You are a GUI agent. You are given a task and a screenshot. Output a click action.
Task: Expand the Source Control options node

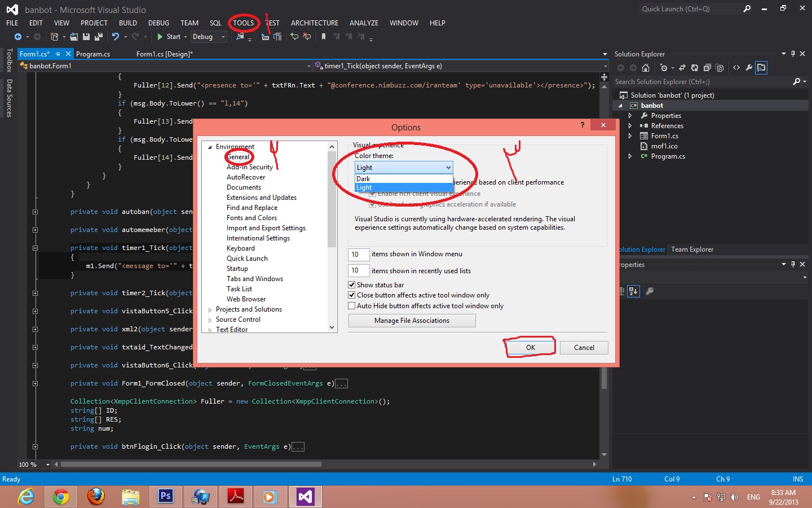210,320
